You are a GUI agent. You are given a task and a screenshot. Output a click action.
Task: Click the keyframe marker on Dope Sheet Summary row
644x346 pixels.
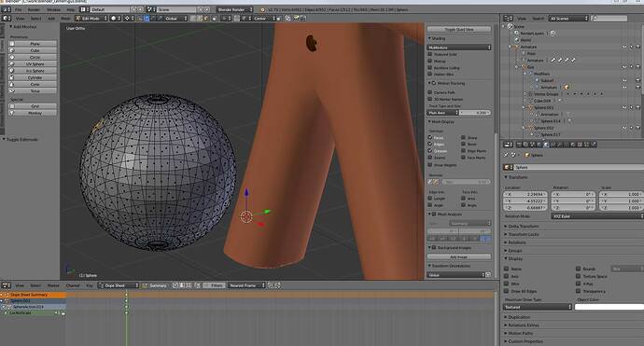point(127,295)
